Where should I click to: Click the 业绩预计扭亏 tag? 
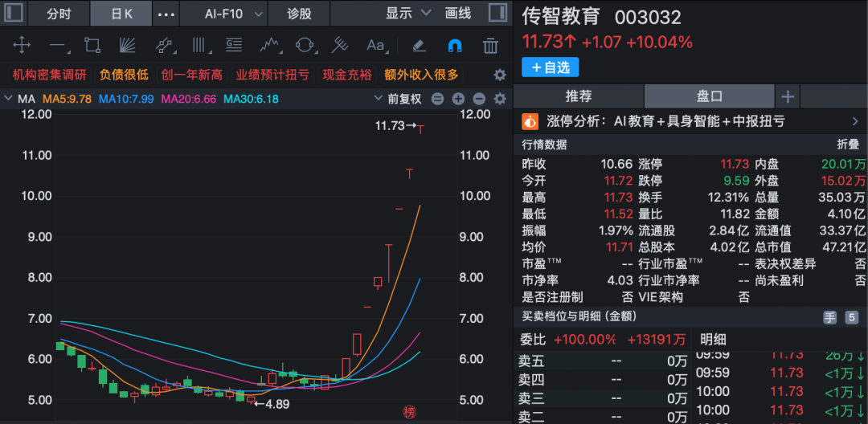(x=273, y=75)
